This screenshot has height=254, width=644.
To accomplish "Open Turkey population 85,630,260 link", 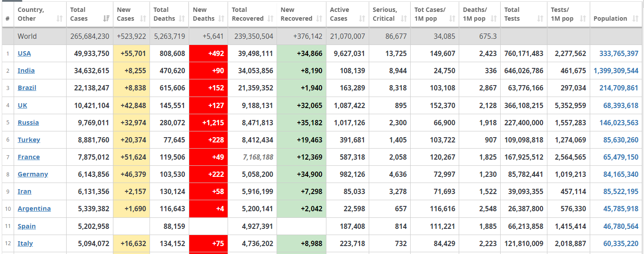I will point(621,140).
